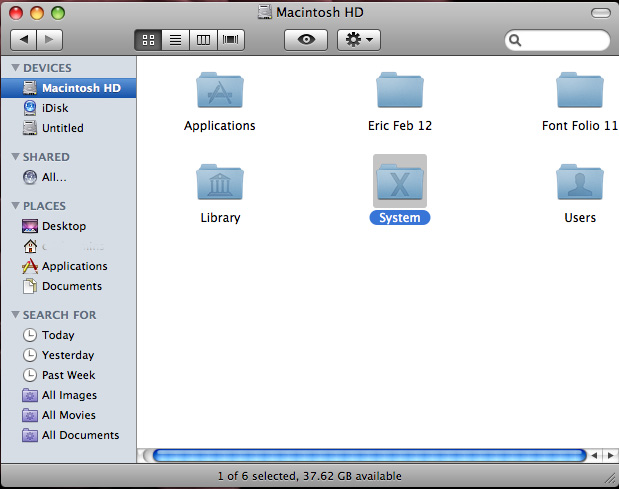Select Macintosh HD in the sidebar
619x489 pixels.
69,88
